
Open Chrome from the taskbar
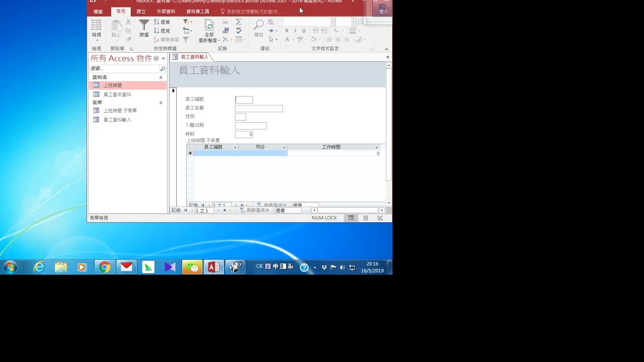[x=105, y=267]
